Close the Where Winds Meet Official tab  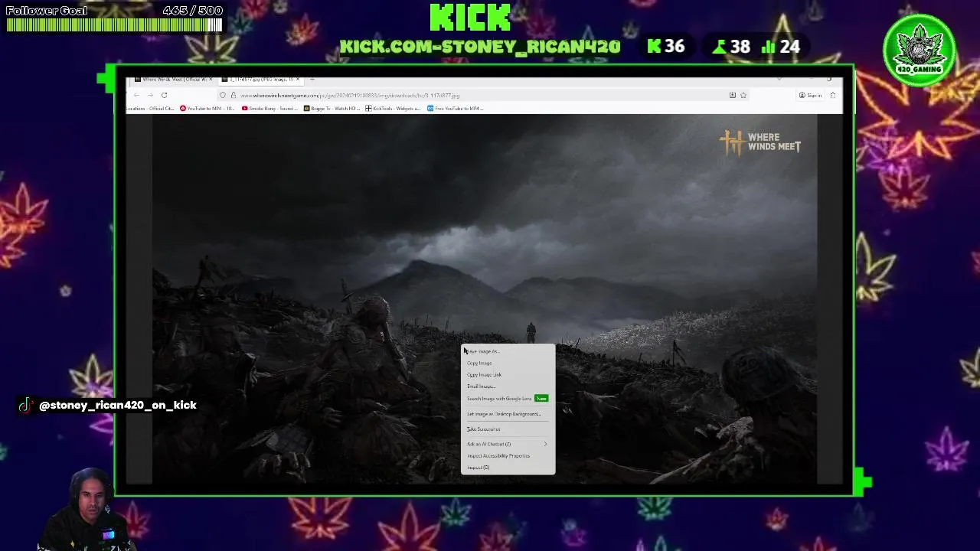click(x=211, y=79)
